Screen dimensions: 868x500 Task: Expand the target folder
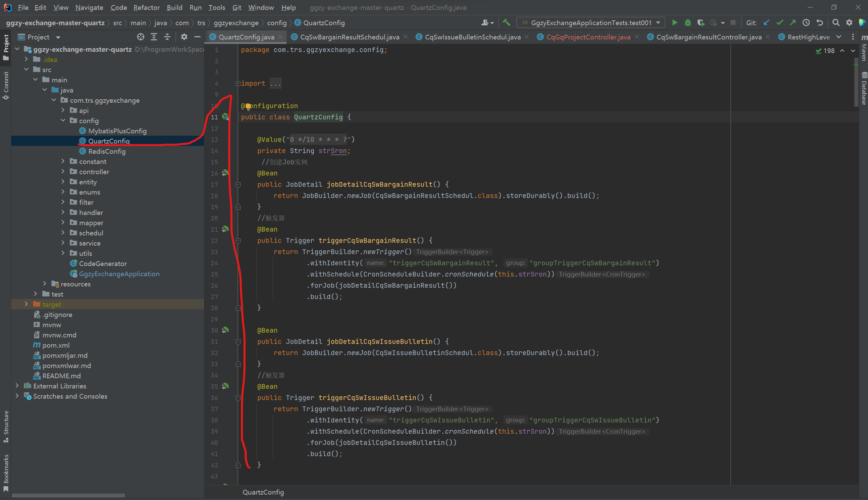point(26,304)
